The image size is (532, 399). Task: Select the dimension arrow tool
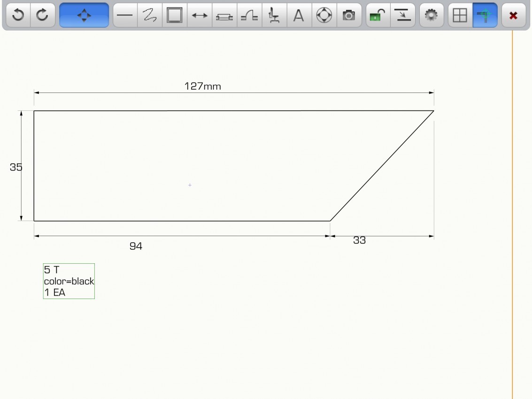[x=200, y=15]
